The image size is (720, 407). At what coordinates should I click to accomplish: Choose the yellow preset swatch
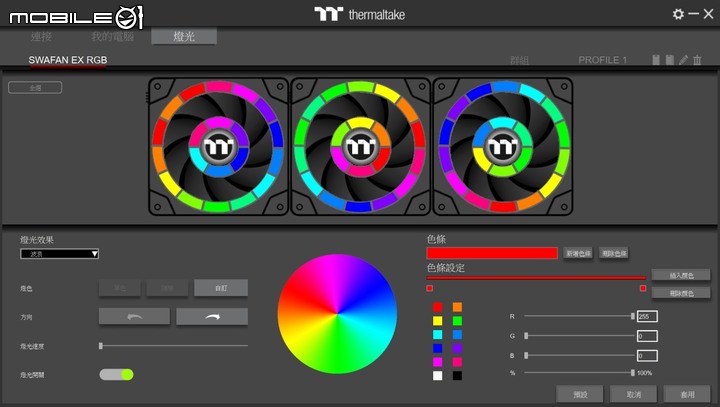tap(438, 321)
